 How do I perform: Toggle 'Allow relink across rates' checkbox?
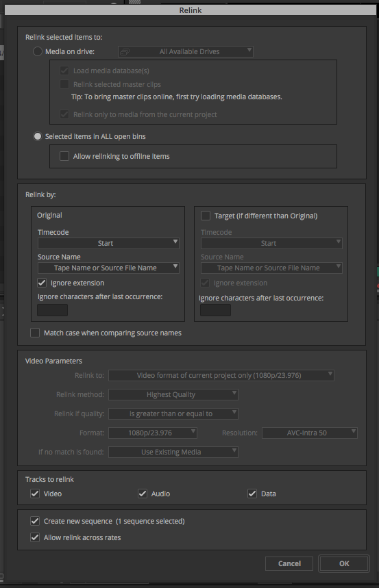(35, 537)
